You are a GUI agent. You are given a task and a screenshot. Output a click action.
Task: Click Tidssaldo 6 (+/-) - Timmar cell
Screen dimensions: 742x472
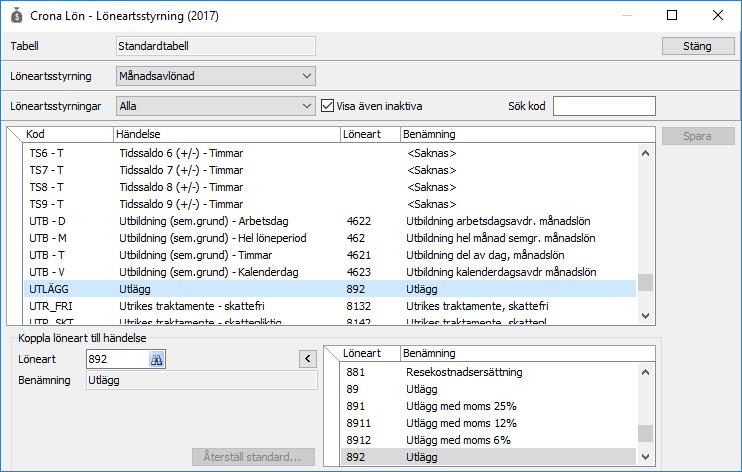181,153
